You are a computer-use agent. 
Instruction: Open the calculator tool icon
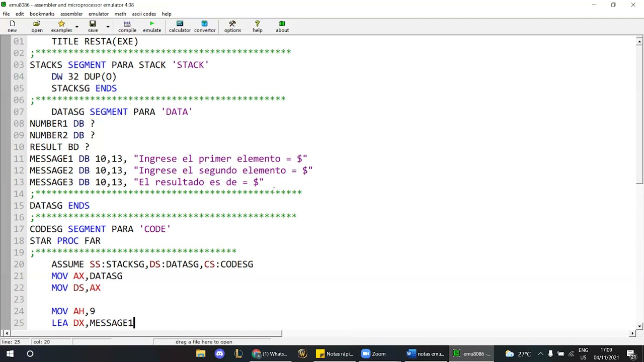point(180,27)
